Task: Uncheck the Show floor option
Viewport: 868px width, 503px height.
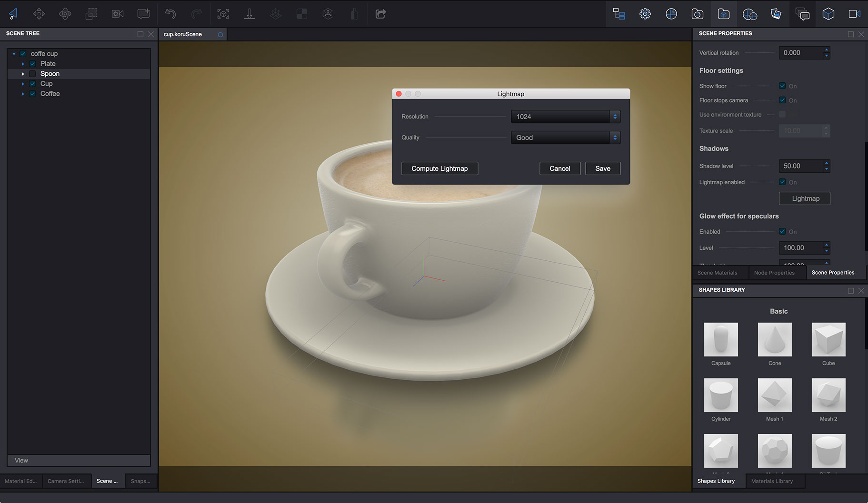Action: point(782,86)
